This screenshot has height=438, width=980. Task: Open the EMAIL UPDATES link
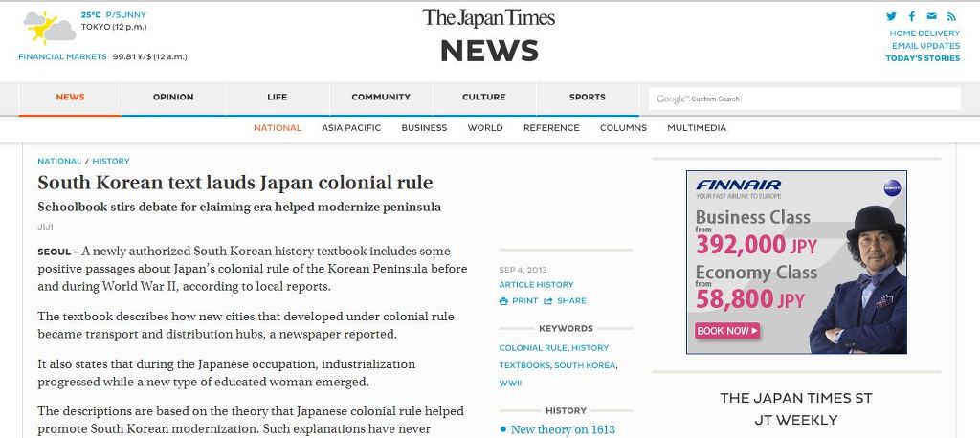[925, 46]
